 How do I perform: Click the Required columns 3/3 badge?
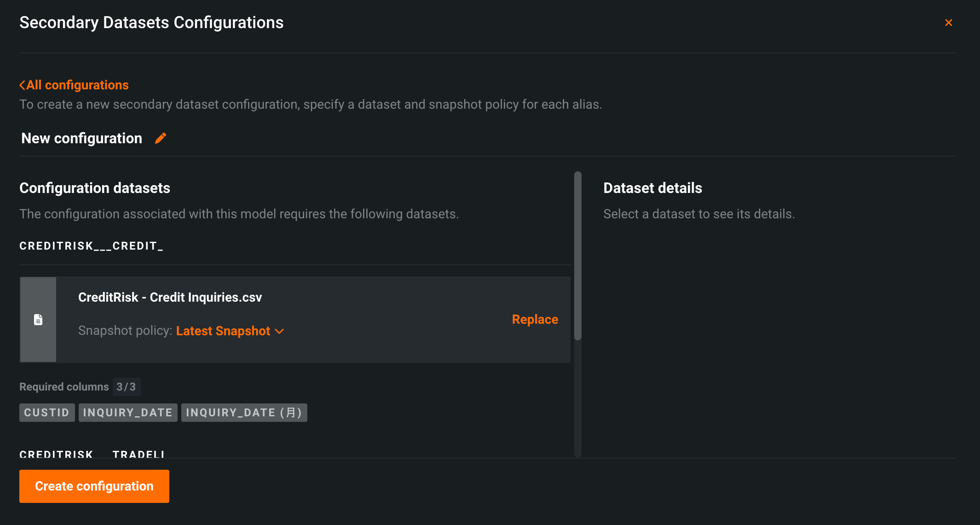pyautogui.click(x=126, y=387)
